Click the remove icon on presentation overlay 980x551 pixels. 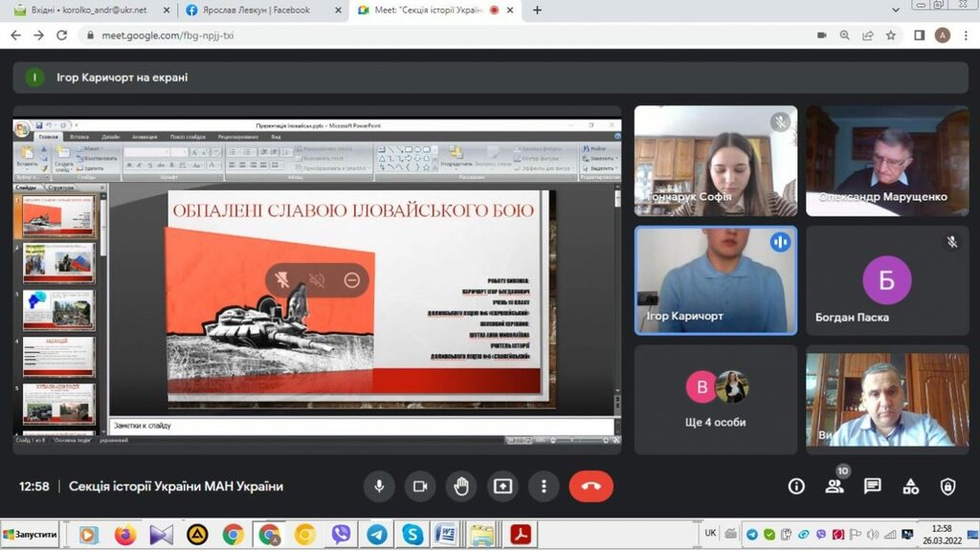click(x=352, y=280)
